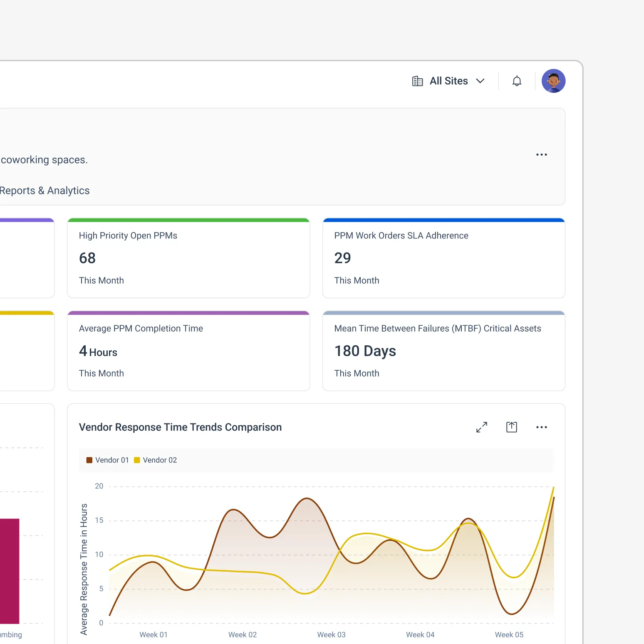
Task: Click the export icon on the vendor chart
Action: point(512,427)
